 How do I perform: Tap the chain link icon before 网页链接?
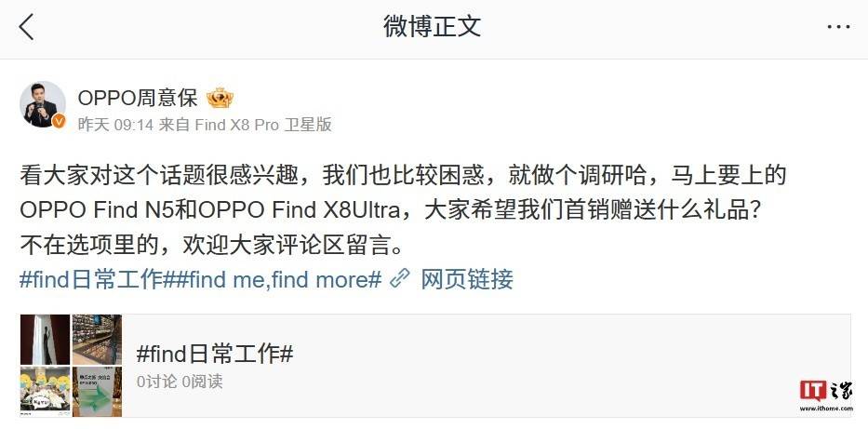(x=400, y=279)
